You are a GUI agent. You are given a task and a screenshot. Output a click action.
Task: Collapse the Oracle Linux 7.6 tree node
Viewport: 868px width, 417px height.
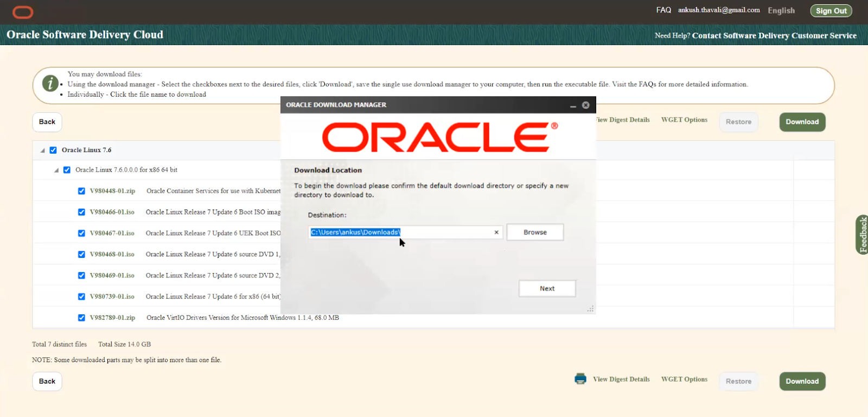(42, 150)
